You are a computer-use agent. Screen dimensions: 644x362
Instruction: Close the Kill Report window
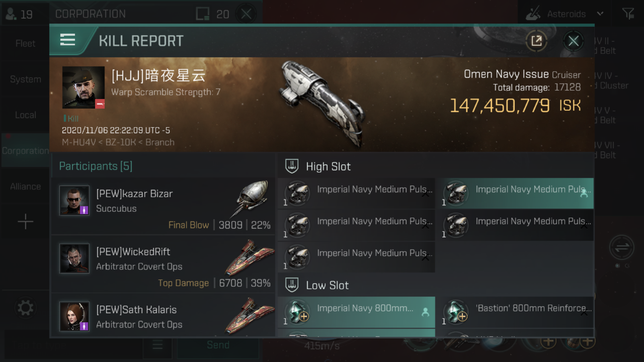tap(573, 41)
